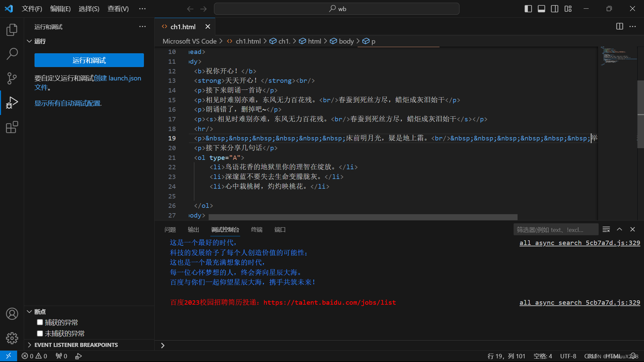Viewport: 644px width, 362px height.
Task: Focus the debug console filter input
Action: (555, 230)
